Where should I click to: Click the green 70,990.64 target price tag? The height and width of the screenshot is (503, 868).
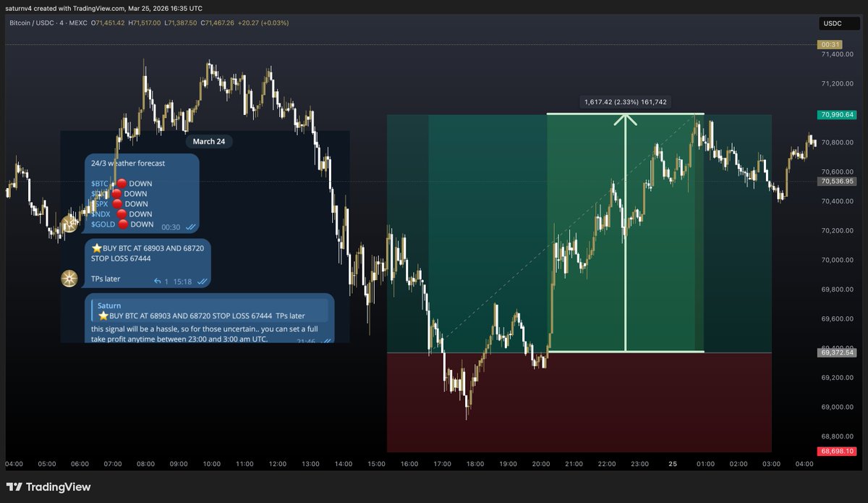click(837, 114)
